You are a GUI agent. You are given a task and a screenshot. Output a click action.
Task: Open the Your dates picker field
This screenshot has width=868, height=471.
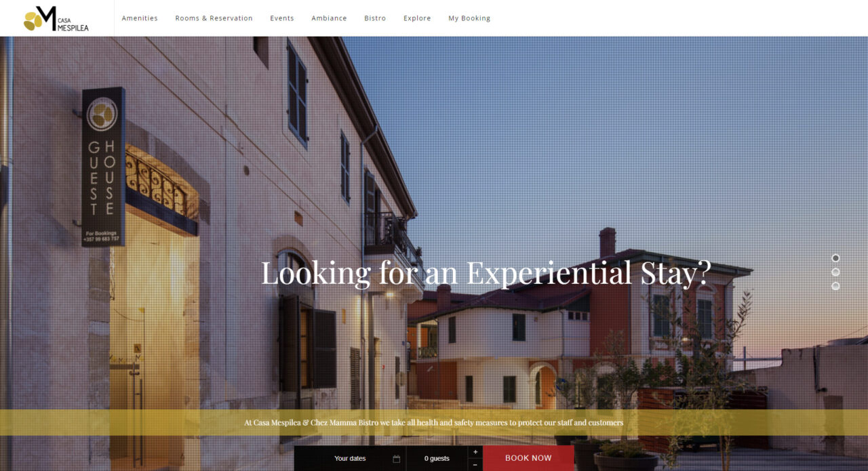tap(350, 459)
